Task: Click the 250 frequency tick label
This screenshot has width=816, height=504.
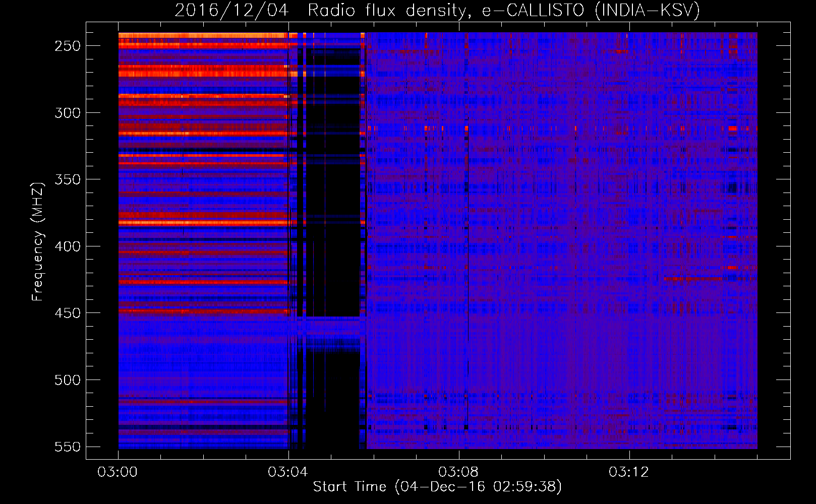Action: 68,46
